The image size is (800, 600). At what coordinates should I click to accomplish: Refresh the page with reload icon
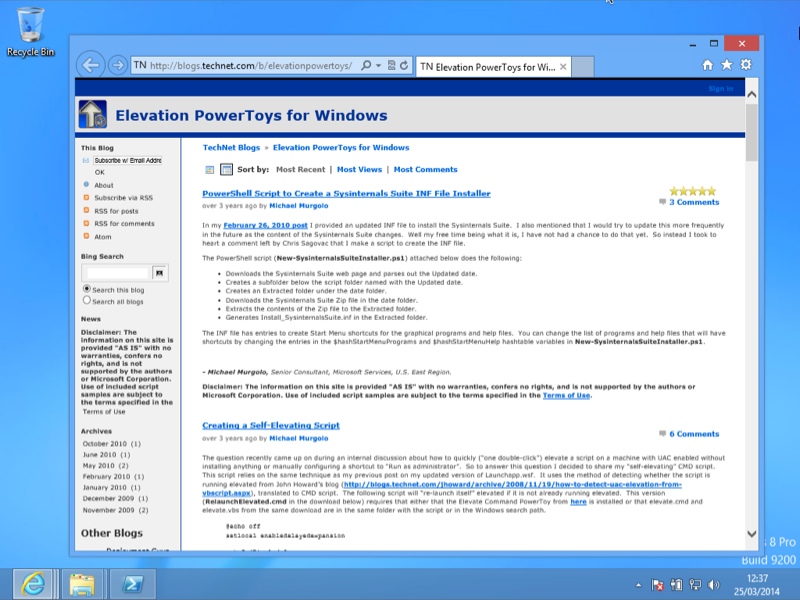coord(404,65)
